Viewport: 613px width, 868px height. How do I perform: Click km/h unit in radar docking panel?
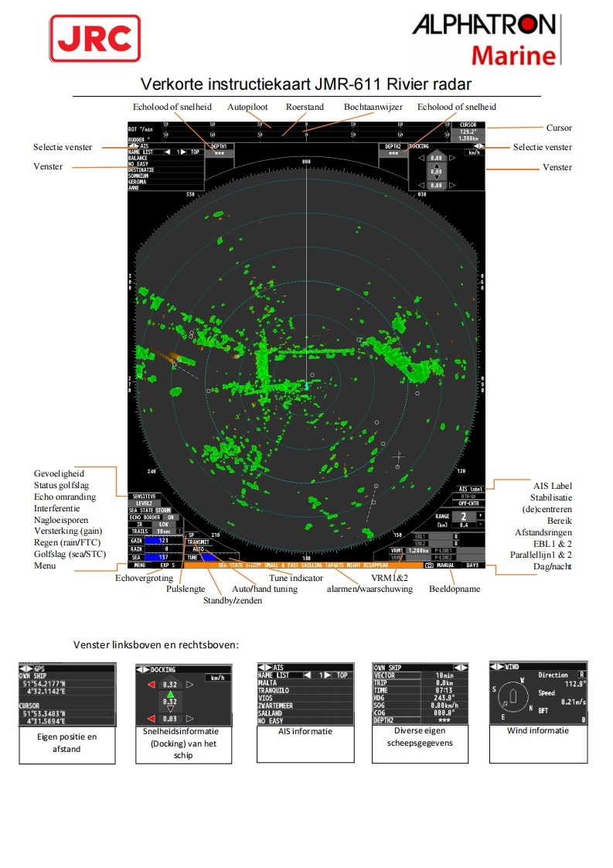pyautogui.click(x=475, y=152)
